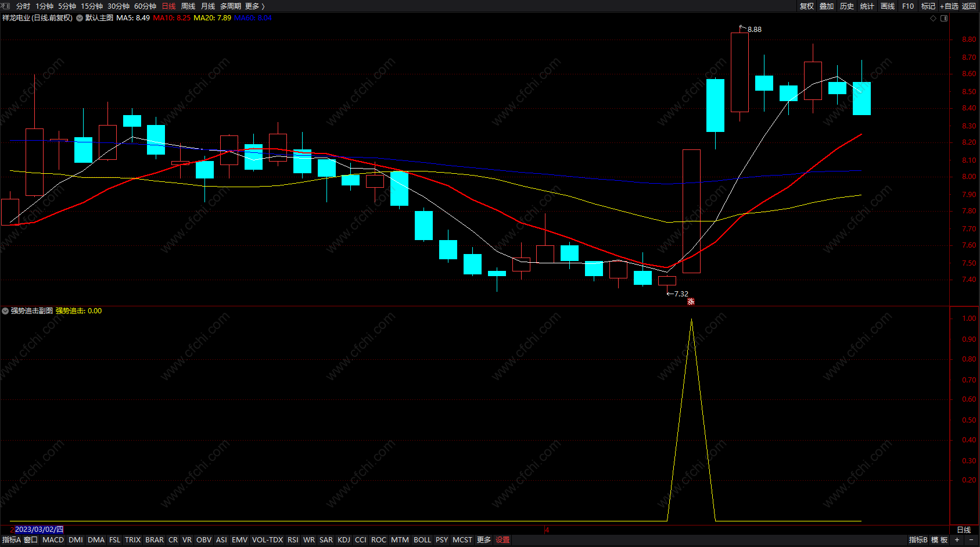The height and width of the screenshot is (547, 980).
Task: Open the 更多 indicators list in bottom bar
Action: point(484,539)
